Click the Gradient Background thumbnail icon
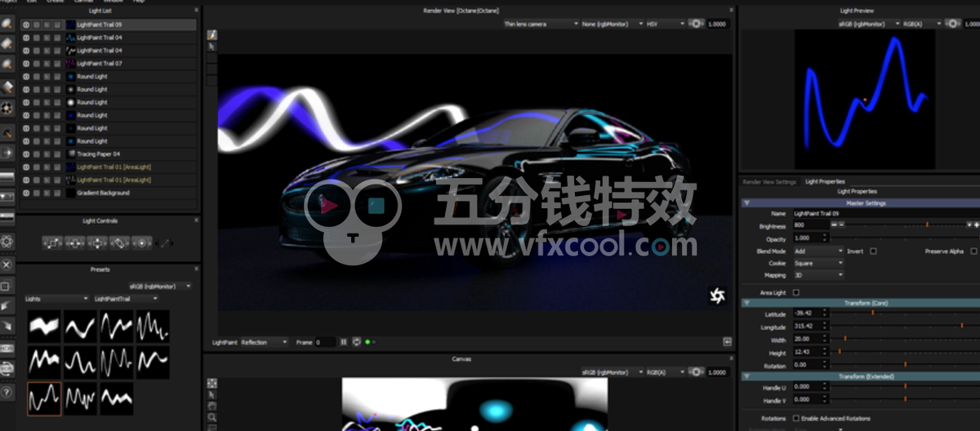This screenshot has width=980, height=431. [71, 193]
